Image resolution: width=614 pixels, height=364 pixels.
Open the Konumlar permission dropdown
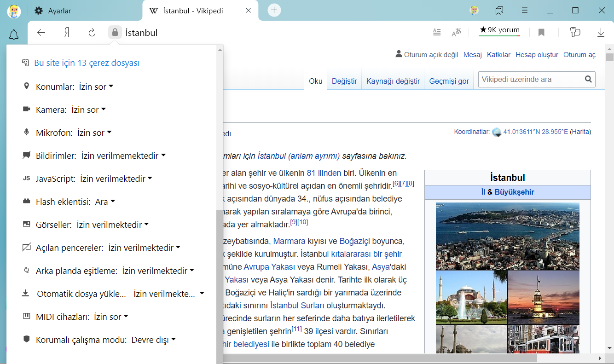pyautogui.click(x=96, y=87)
